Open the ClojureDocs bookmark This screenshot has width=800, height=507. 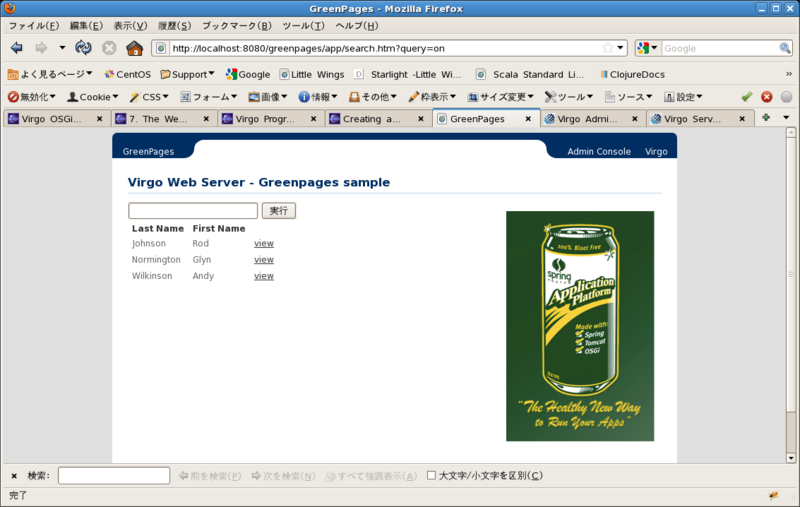[632, 74]
